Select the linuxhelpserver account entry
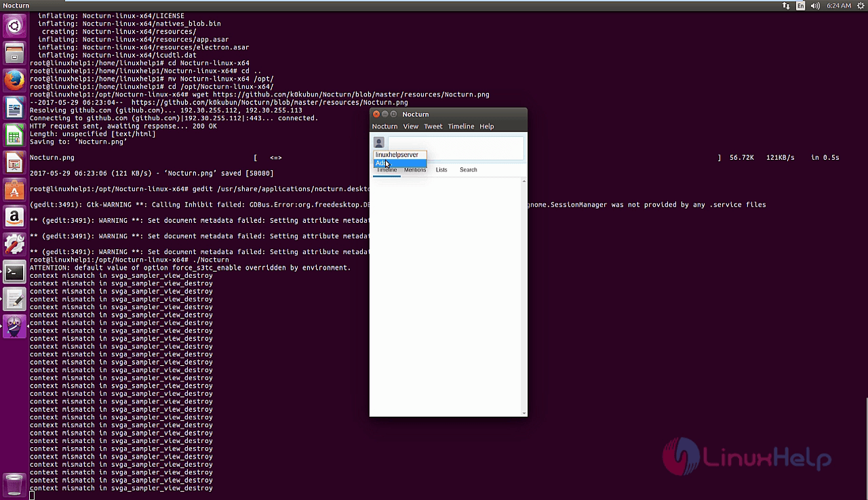This screenshot has width=868, height=500. 400,154
